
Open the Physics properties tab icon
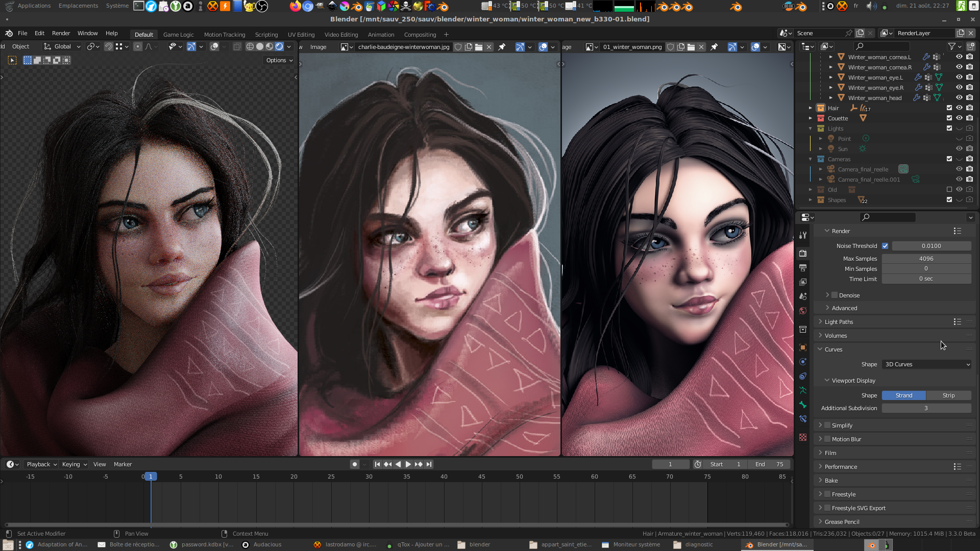[803, 362]
